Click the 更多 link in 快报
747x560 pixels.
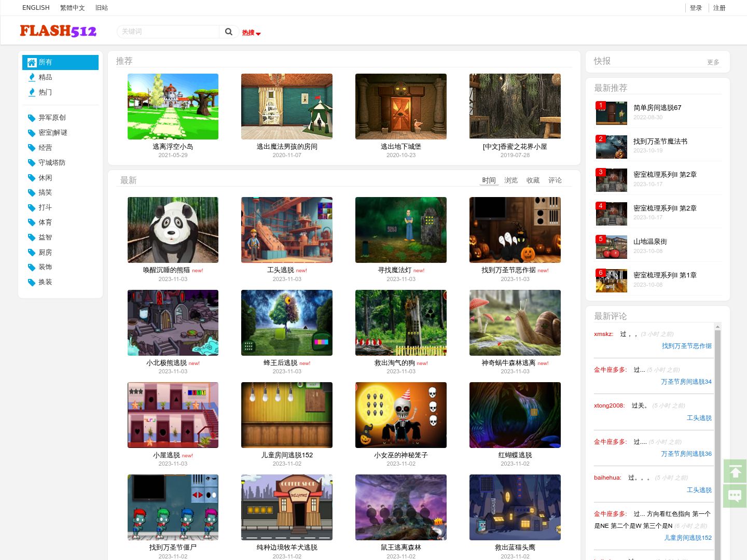tap(713, 62)
